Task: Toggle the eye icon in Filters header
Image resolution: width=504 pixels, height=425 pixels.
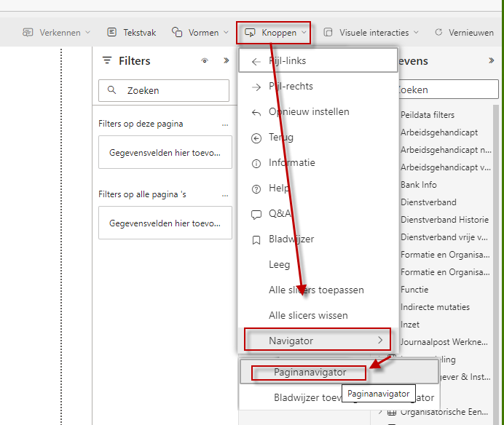Action: point(205,61)
